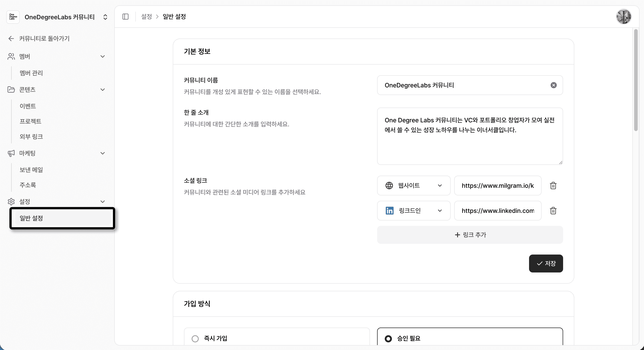Toggle the sidebar panel icon
The width and height of the screenshot is (644, 350).
coord(125,17)
